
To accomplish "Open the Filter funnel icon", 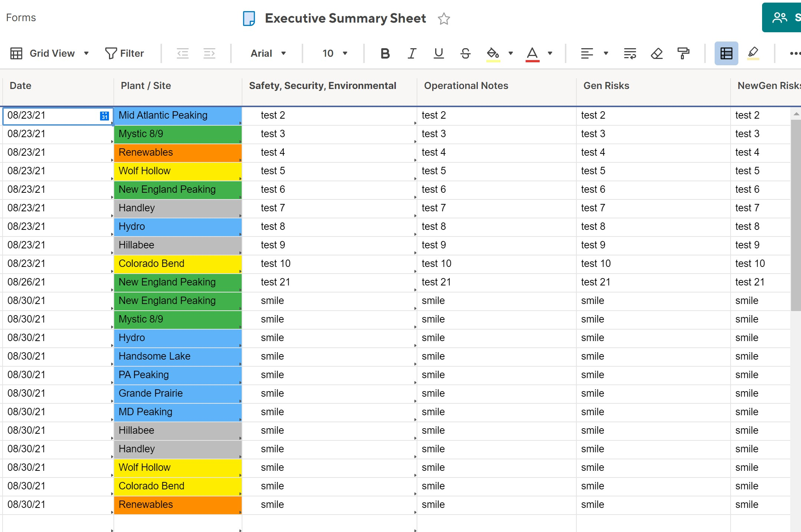I will click(111, 53).
